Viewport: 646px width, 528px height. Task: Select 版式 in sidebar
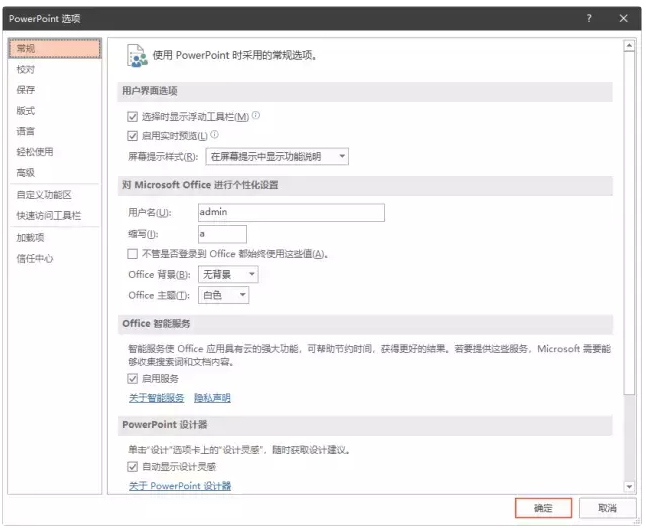tap(54, 110)
